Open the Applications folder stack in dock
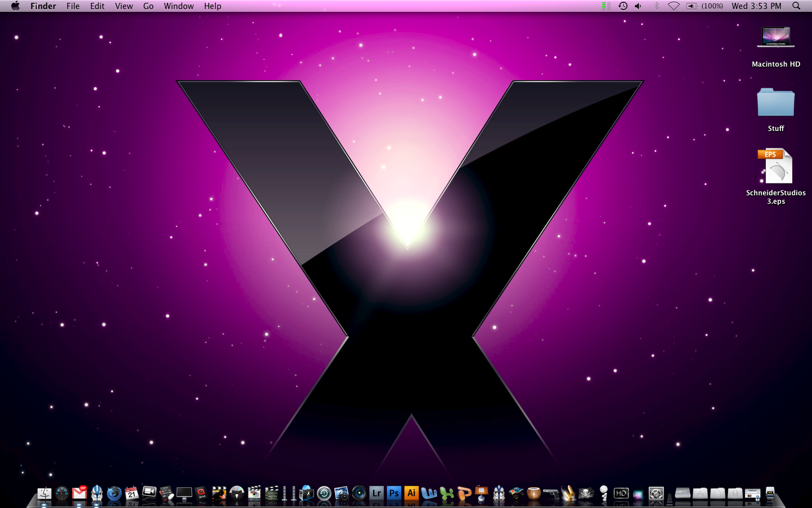This screenshot has width=812, height=508. [x=700, y=493]
